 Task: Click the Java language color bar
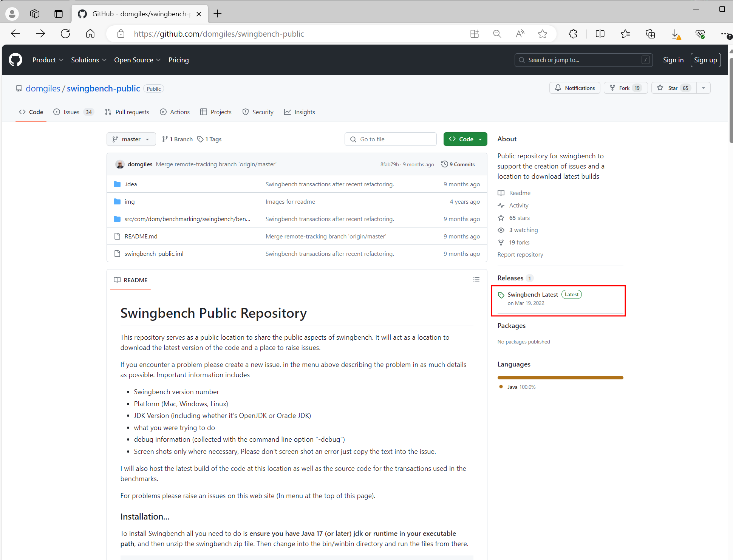(x=560, y=377)
